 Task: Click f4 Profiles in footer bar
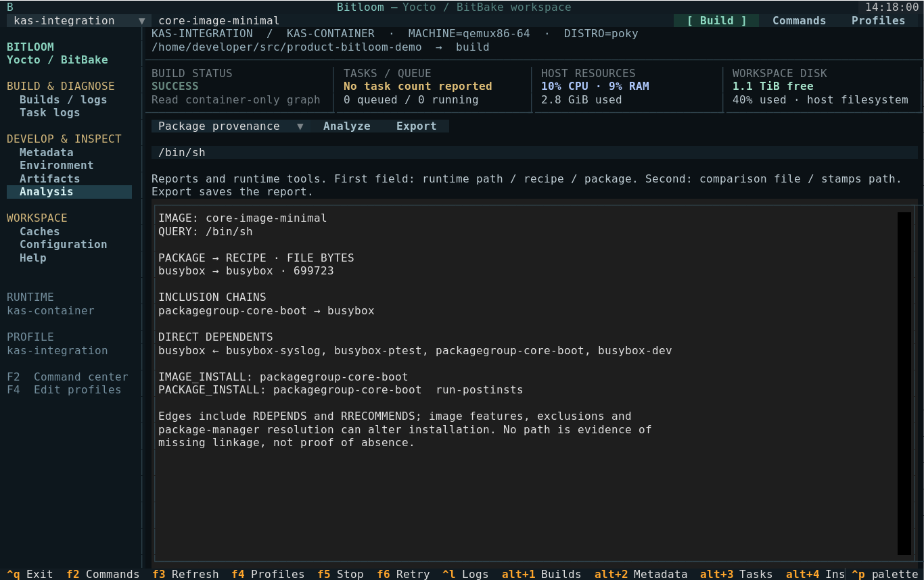pos(268,574)
